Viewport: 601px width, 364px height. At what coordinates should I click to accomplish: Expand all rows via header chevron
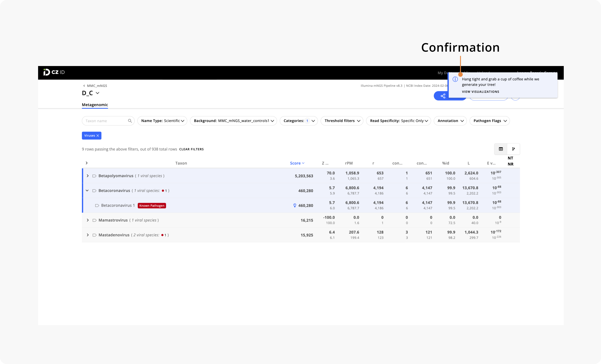87,163
